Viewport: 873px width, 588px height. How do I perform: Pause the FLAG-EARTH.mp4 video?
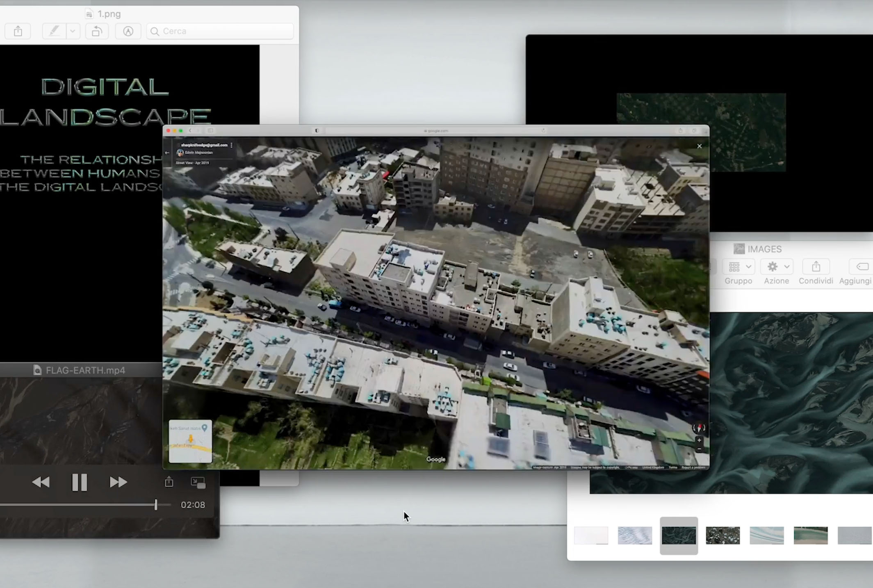(79, 482)
